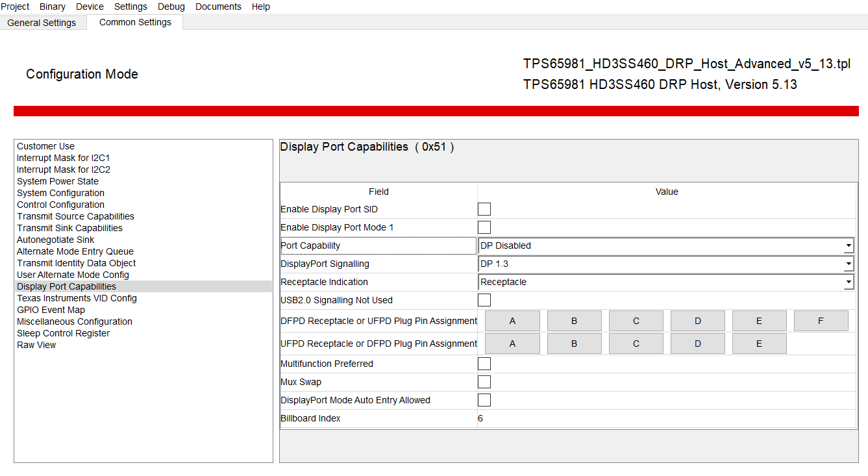Toggle Enable Display Port Mode 1

tap(484, 227)
